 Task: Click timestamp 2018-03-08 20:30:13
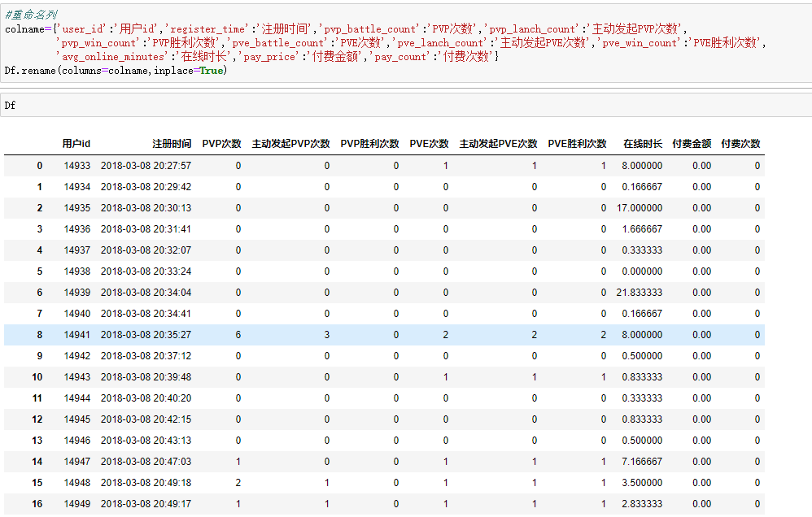pos(146,208)
